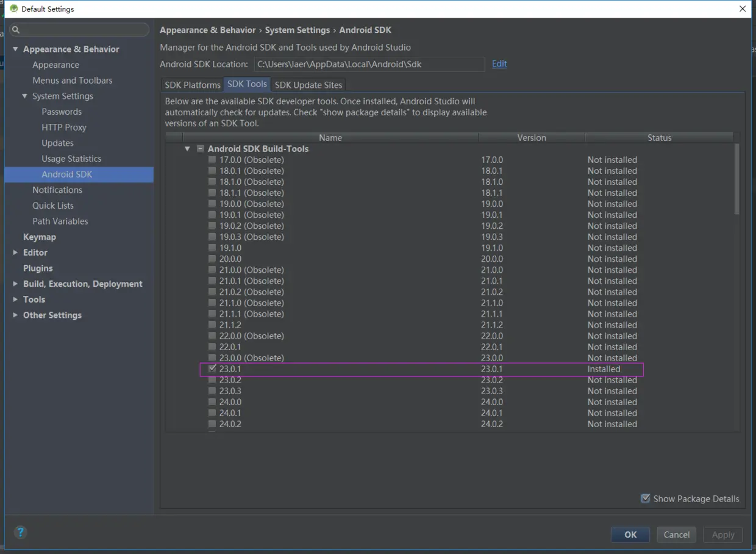Click the Name column header

(x=330, y=138)
